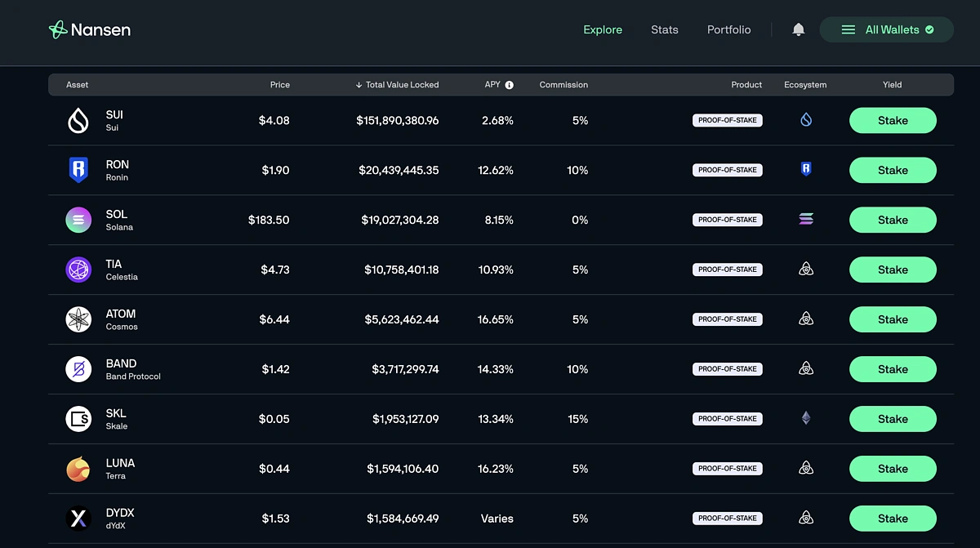Image resolution: width=980 pixels, height=548 pixels.
Task: Click Stake for SKL
Action: click(893, 420)
